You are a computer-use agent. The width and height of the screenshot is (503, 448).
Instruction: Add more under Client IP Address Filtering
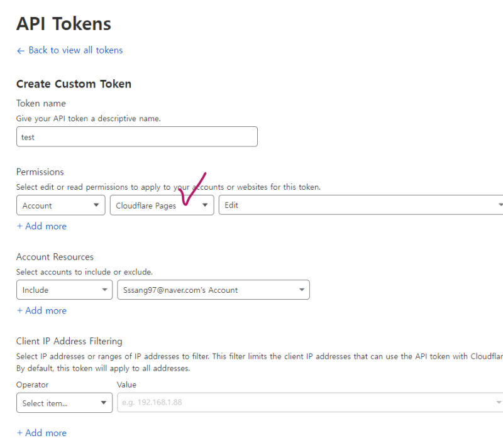click(41, 433)
